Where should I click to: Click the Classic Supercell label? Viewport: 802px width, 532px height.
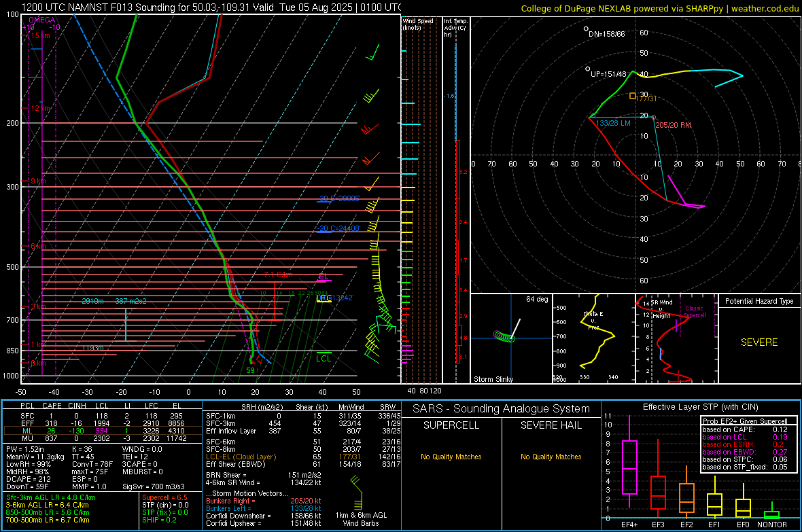click(x=695, y=312)
